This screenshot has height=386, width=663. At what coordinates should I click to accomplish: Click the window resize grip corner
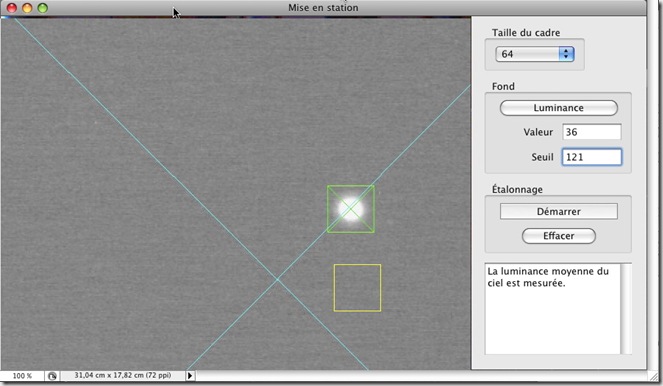655,376
